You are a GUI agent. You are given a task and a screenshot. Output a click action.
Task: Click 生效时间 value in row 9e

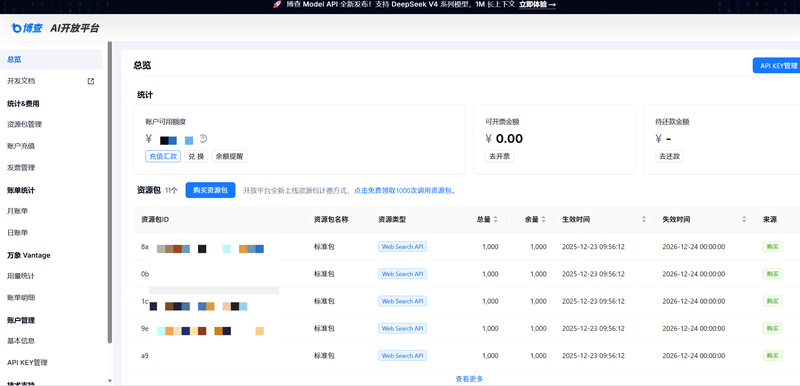(593, 328)
